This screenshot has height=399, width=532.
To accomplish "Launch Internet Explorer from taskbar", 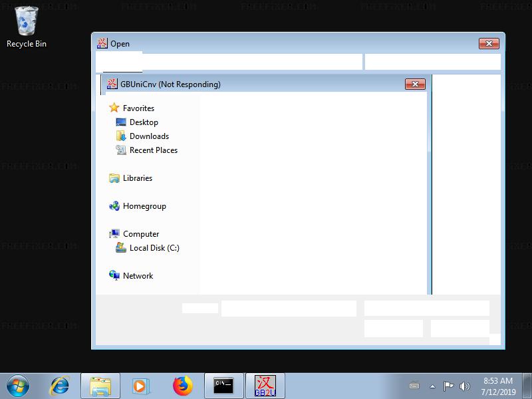I will coord(59,386).
